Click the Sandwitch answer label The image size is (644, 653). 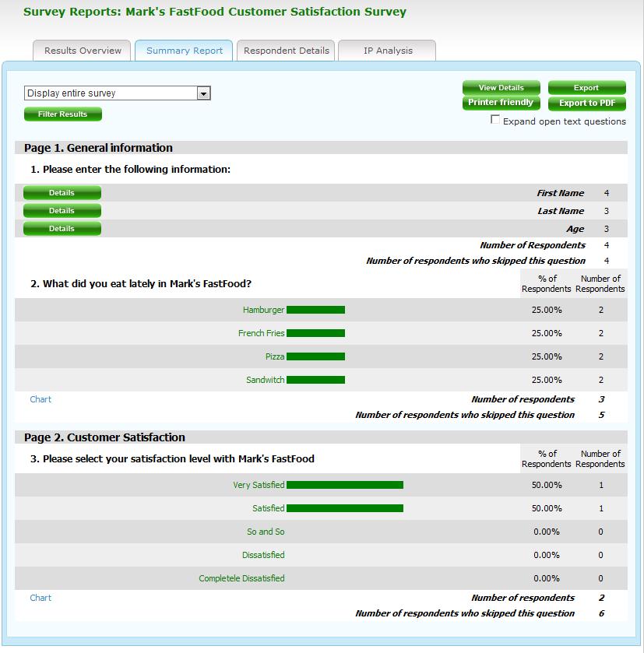265,380
